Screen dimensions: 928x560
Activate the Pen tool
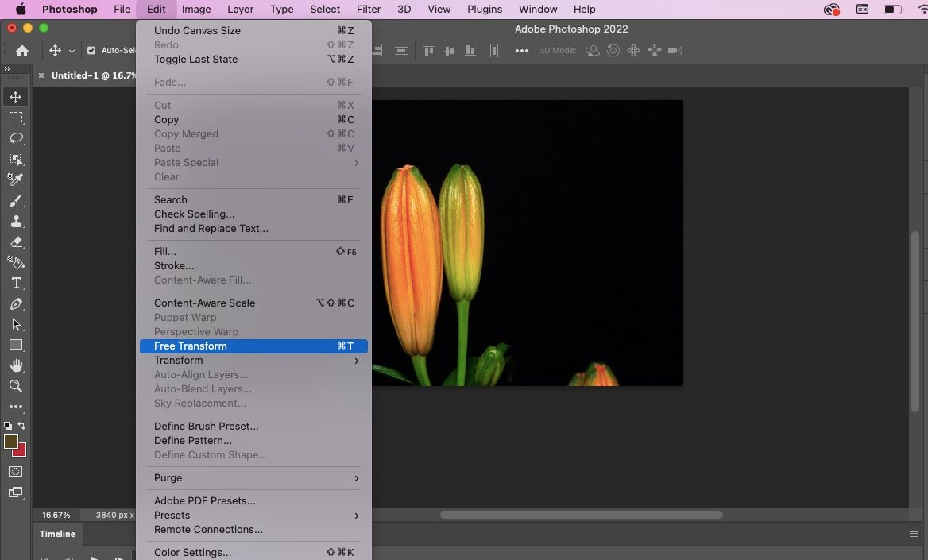click(16, 304)
